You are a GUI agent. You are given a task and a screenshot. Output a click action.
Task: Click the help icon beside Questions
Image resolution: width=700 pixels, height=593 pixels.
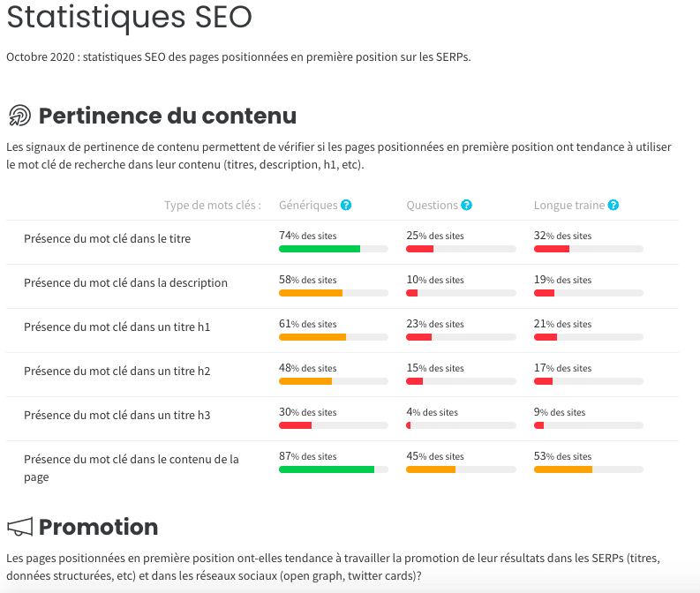[x=467, y=206]
